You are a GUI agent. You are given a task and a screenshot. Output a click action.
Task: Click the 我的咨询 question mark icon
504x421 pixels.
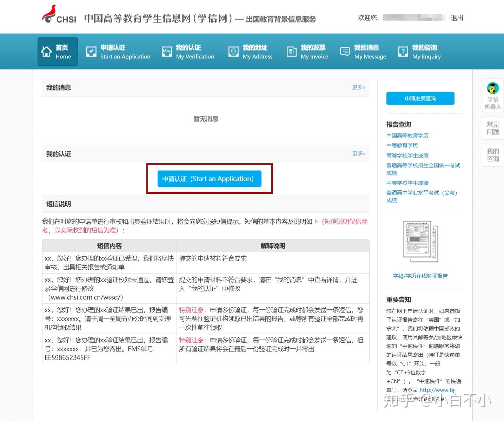tap(403, 51)
